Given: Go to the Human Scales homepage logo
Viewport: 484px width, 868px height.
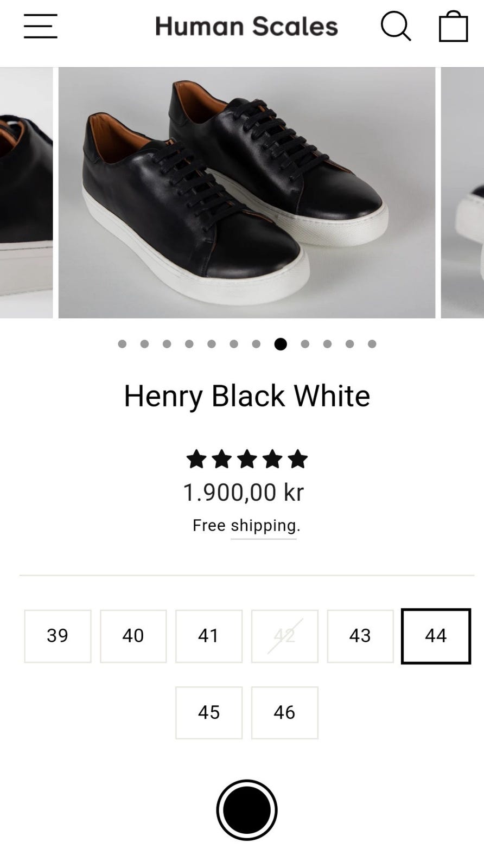Looking at the screenshot, I should 247,26.
